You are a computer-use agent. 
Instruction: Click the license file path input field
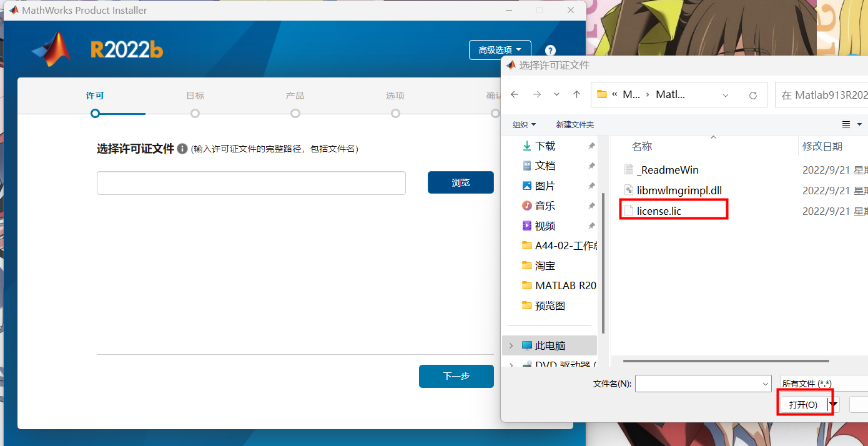pos(251,183)
